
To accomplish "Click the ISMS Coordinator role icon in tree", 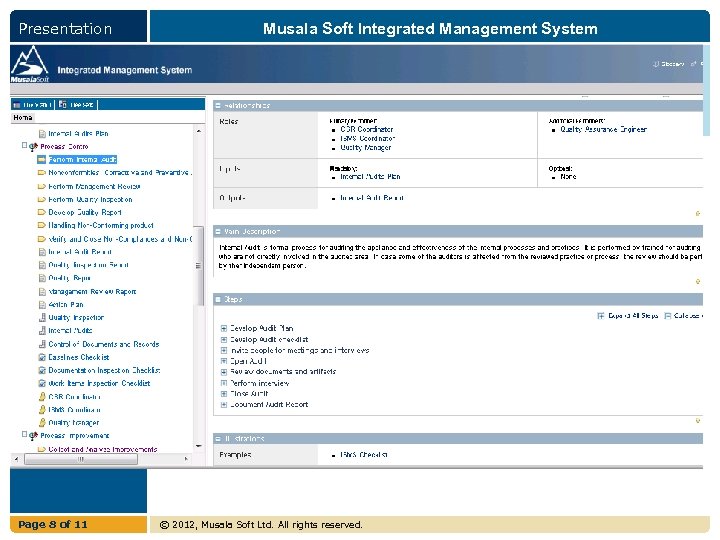I will click(x=42, y=410).
